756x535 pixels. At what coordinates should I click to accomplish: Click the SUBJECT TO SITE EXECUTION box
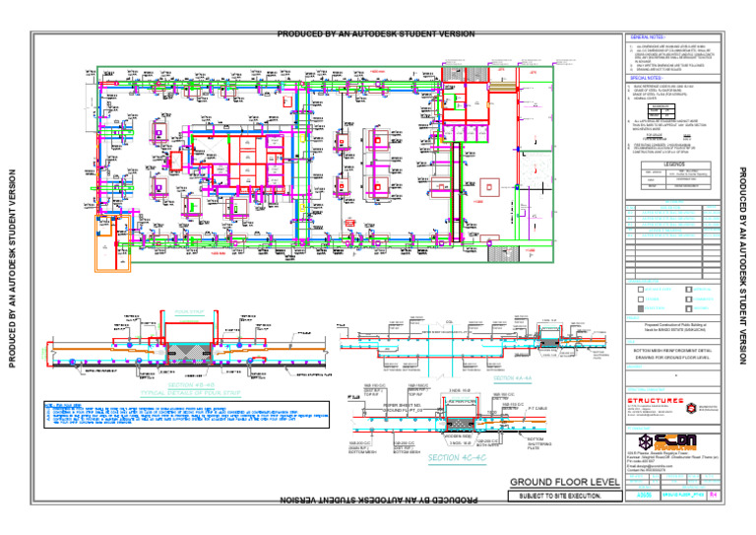click(x=565, y=496)
